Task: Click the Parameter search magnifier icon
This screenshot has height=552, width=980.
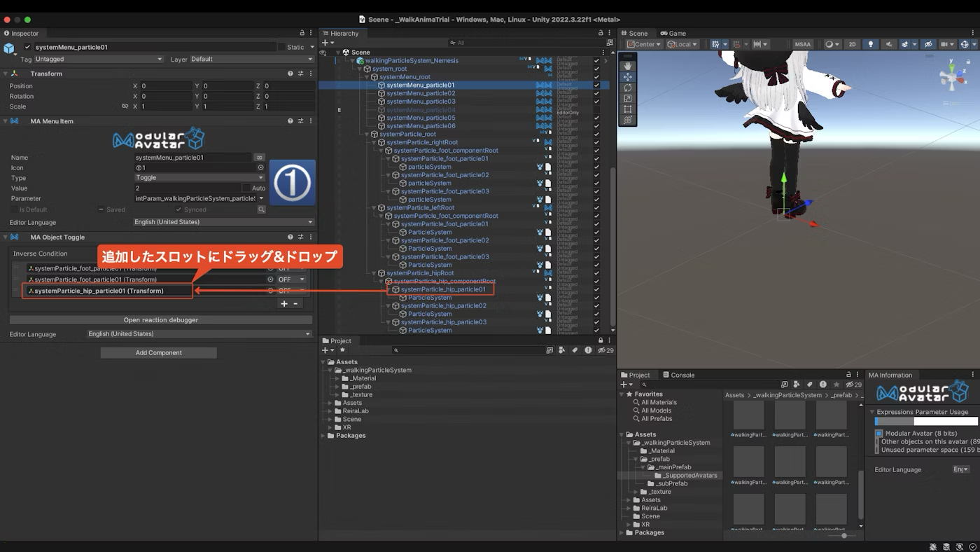Action: [261, 209]
